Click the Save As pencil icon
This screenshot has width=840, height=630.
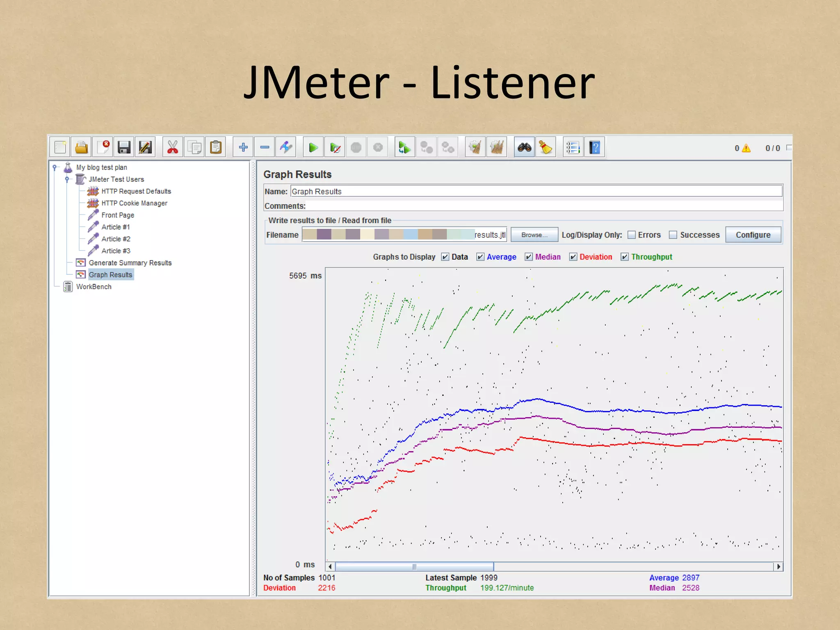tap(145, 147)
